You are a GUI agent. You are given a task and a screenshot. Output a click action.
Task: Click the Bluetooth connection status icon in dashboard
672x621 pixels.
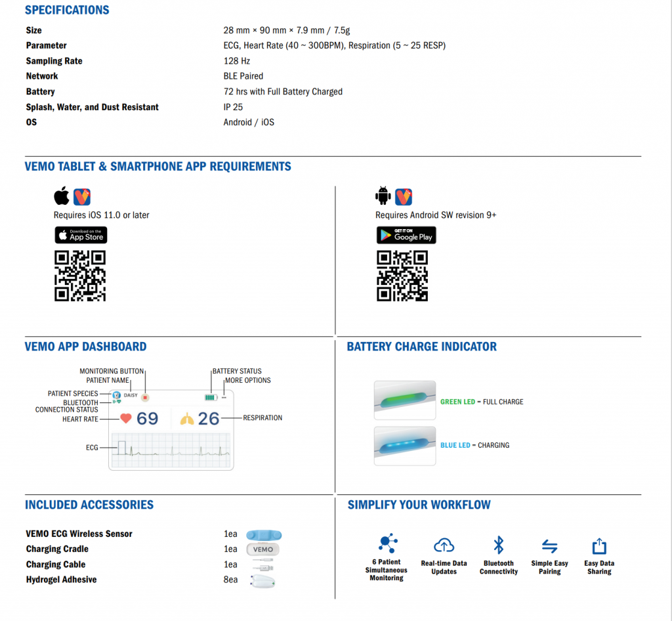click(117, 402)
